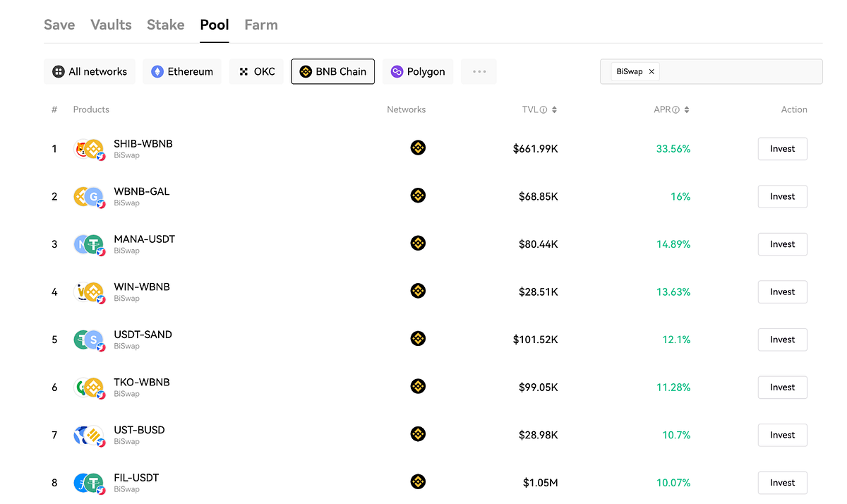Invest in the SHIB-WBNB pool
Viewport: 847px width, 504px height.
(x=782, y=149)
